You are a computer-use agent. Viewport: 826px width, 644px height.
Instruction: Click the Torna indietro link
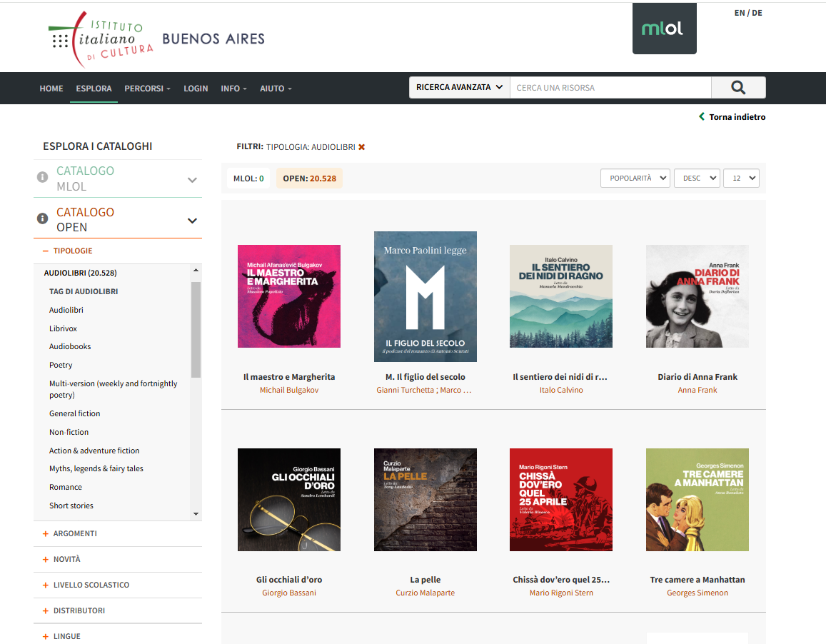pyautogui.click(x=737, y=117)
